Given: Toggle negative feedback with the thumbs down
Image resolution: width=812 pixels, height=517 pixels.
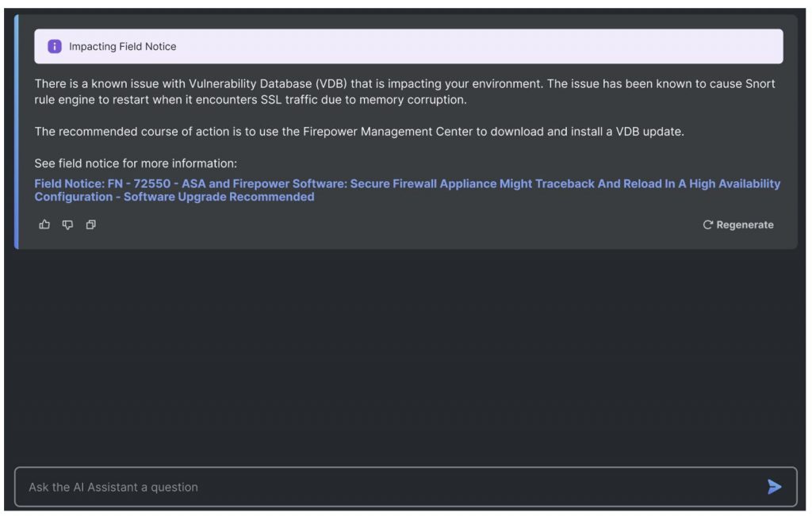Looking at the screenshot, I should (x=67, y=225).
